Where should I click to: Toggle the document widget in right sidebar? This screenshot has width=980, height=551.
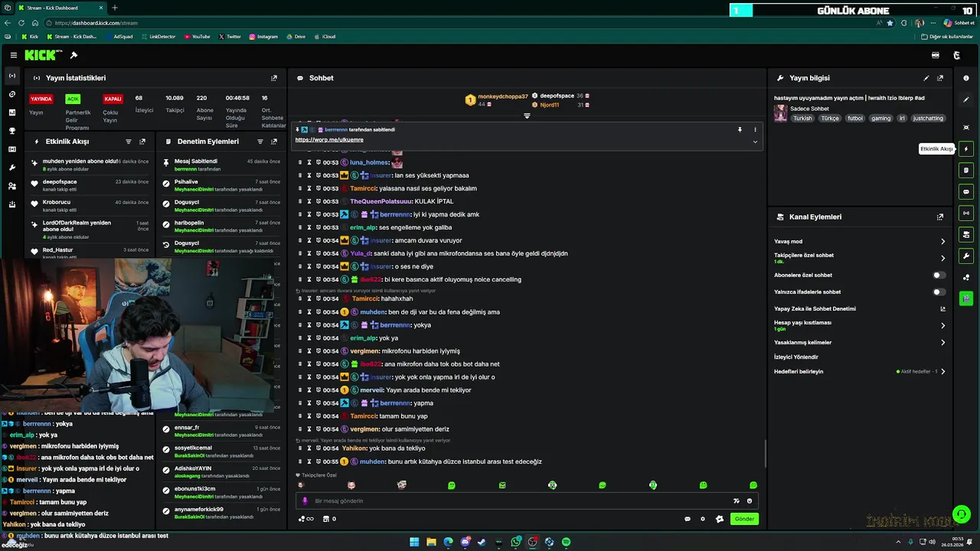tap(966, 170)
